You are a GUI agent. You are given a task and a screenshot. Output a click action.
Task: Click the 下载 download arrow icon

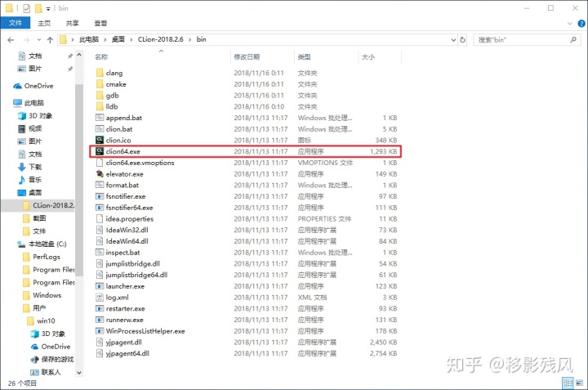click(22, 167)
